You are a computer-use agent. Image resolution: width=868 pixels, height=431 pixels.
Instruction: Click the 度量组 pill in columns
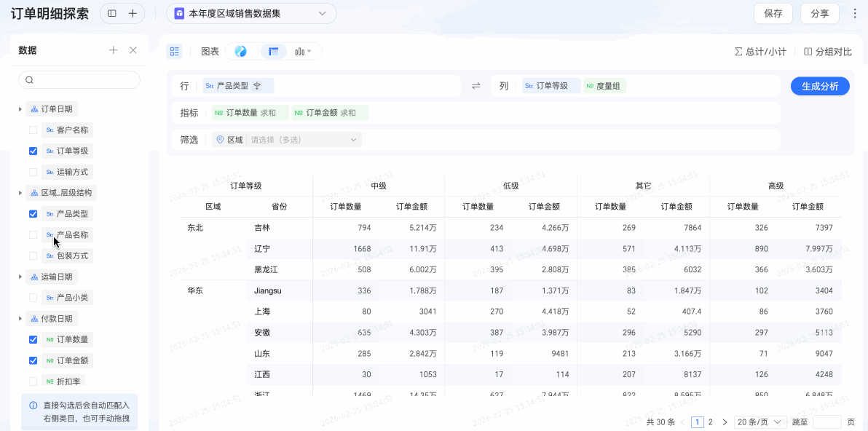[605, 86]
